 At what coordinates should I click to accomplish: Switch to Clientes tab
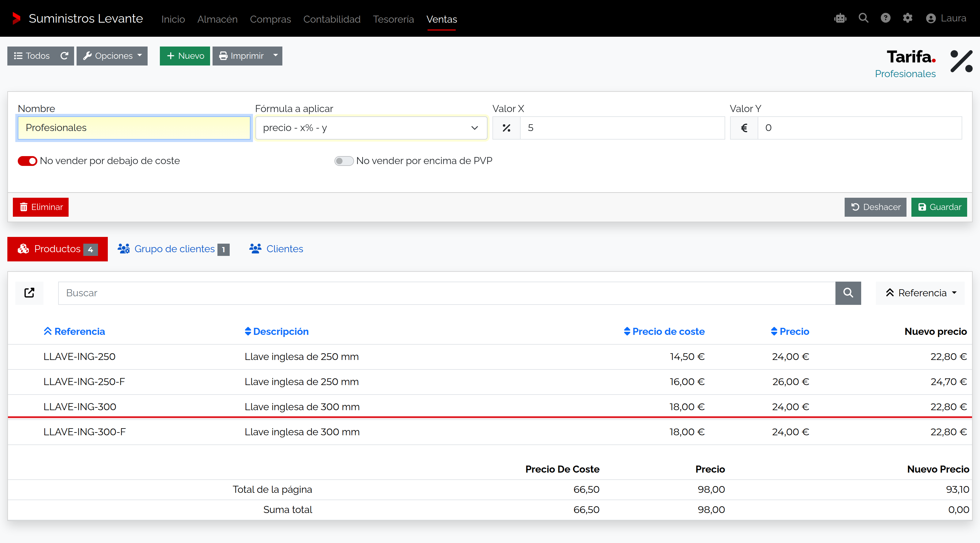[x=276, y=249]
